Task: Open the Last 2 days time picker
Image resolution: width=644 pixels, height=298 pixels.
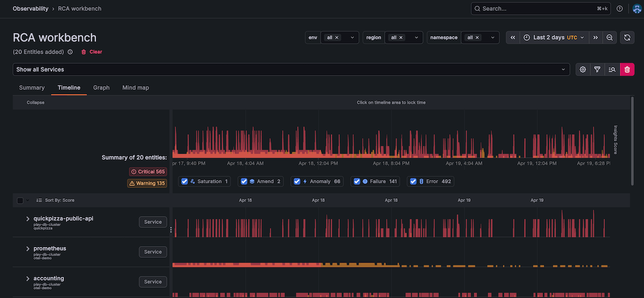Action: click(554, 38)
